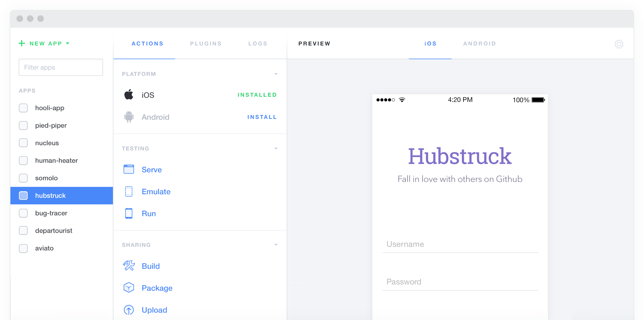This screenshot has width=644, height=320.
Task: Switch preview to the Android tab
Action: pyautogui.click(x=480, y=44)
